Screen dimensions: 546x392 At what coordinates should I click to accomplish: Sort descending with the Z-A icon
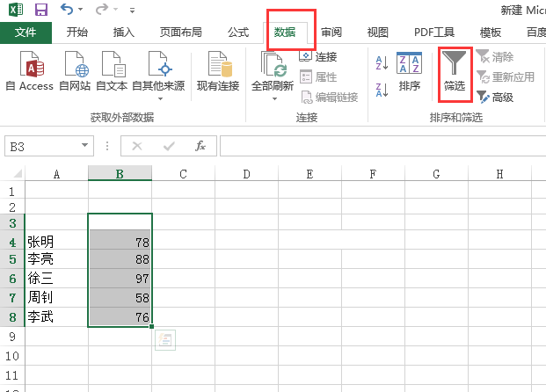(382, 90)
